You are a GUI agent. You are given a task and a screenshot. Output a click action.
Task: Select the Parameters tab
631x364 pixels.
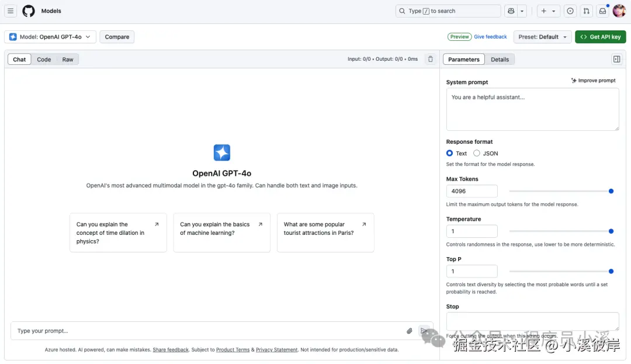click(463, 59)
